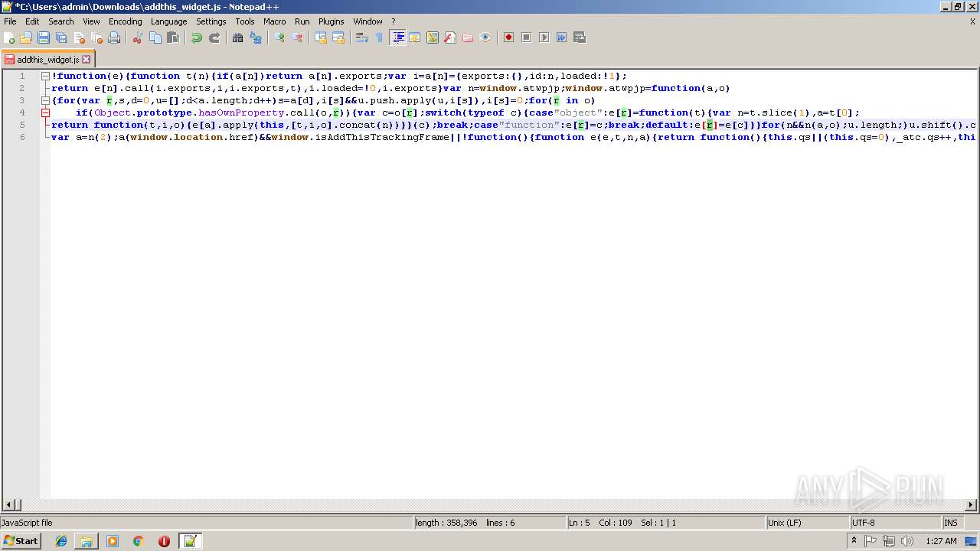Undo the last edit with green arrow
980x551 pixels.
pyautogui.click(x=197, y=37)
